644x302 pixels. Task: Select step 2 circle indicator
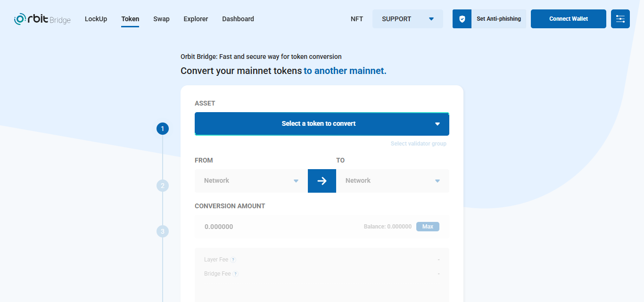pos(163,186)
